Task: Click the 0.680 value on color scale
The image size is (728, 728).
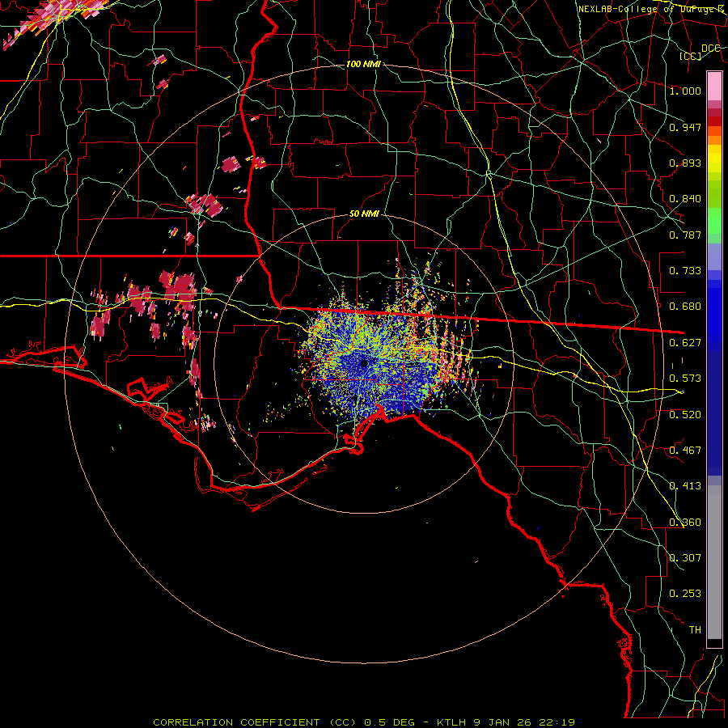Action: [685, 307]
